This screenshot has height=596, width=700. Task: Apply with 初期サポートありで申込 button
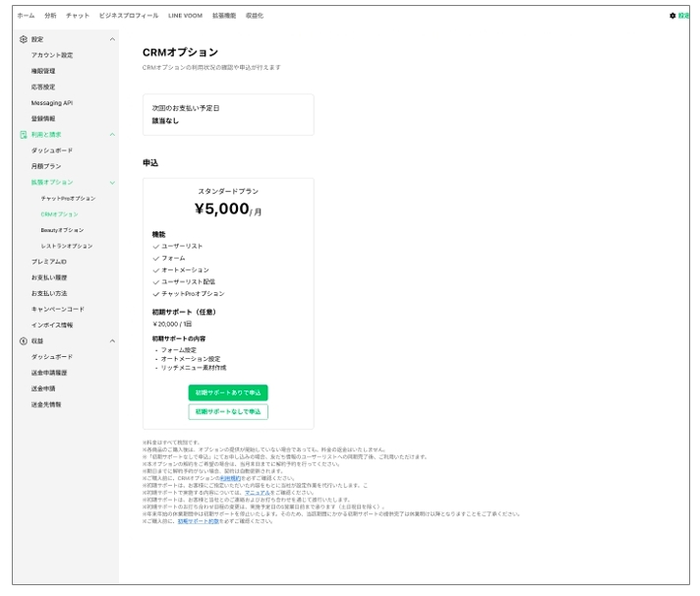pyautogui.click(x=228, y=392)
